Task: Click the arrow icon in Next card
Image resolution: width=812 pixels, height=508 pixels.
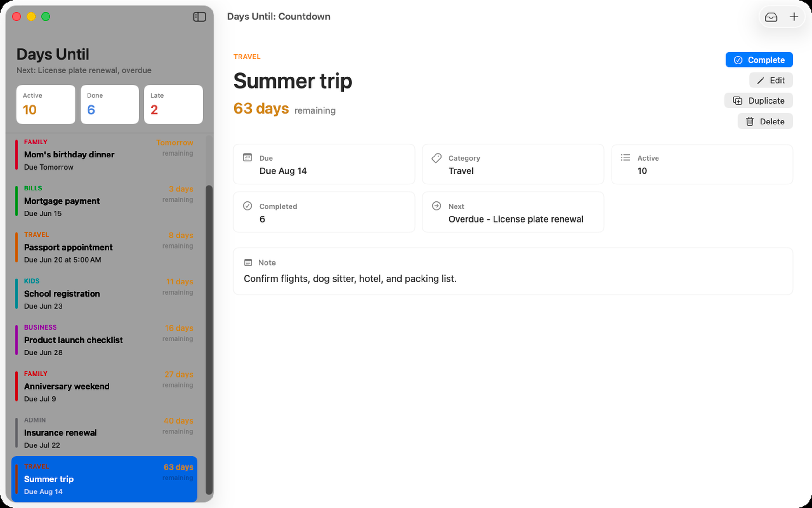Action: (x=436, y=206)
